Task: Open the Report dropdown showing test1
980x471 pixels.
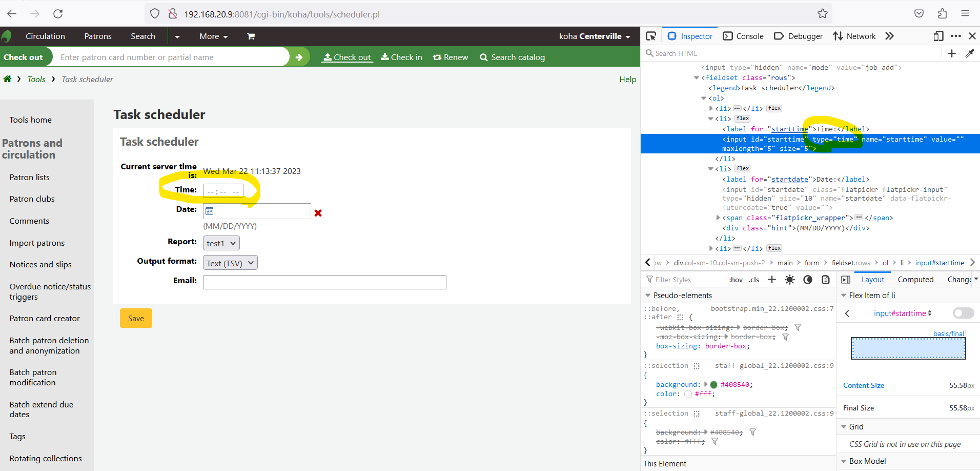Action: coord(221,243)
